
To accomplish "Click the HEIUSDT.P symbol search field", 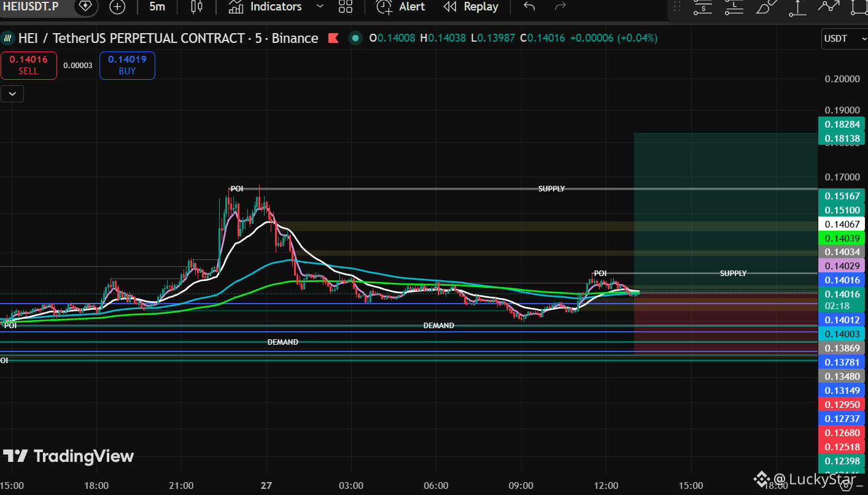I will point(31,6).
